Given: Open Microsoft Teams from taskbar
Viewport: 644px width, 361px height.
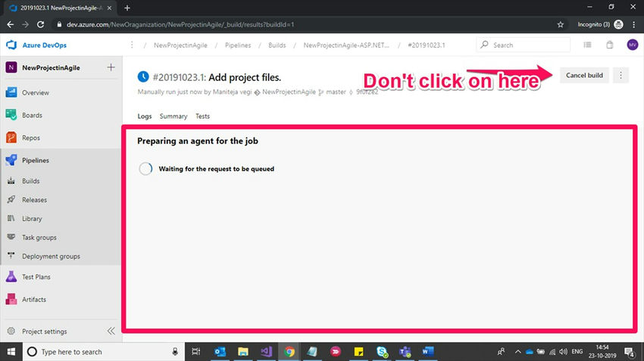Looking at the screenshot, I should tap(405, 352).
